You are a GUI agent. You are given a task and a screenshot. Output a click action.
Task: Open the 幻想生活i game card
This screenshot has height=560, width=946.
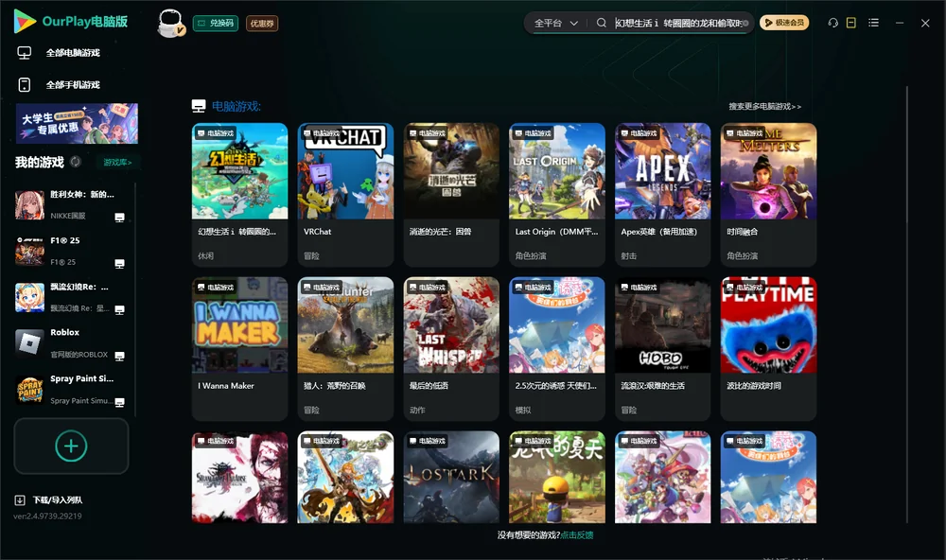pyautogui.click(x=239, y=195)
